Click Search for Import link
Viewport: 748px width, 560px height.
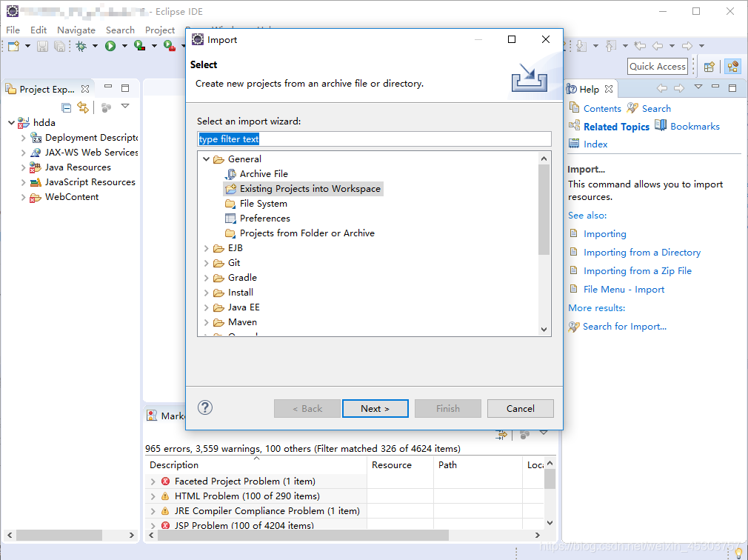(x=624, y=327)
